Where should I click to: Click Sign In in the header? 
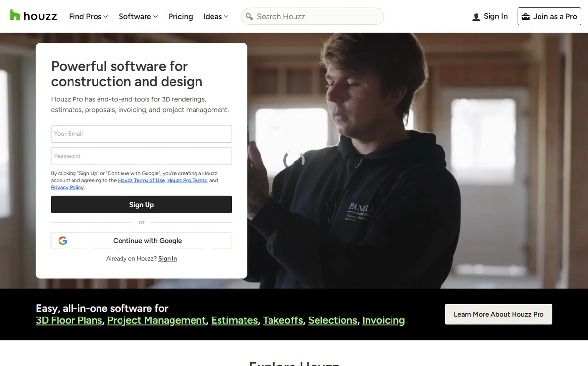(490, 16)
